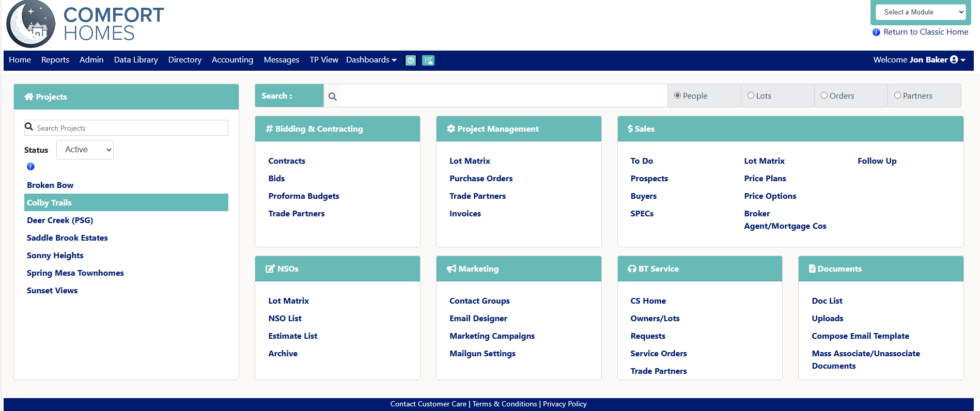Expand the Status Active dropdown

pos(85,150)
